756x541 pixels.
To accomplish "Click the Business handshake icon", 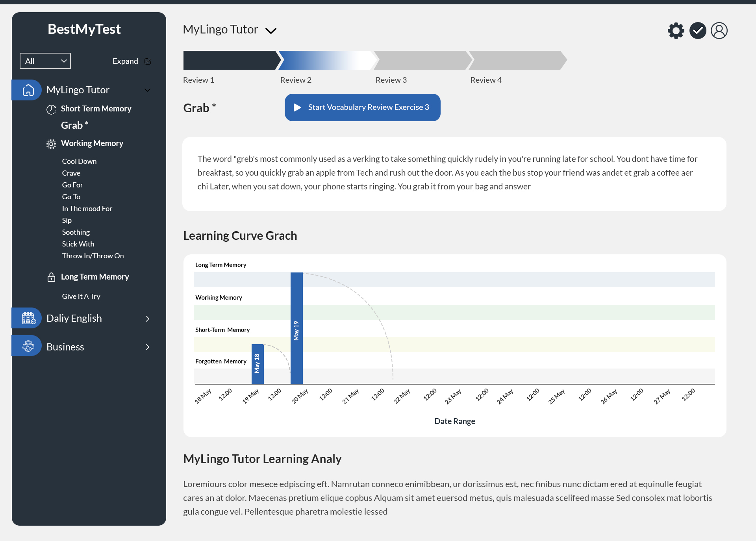I will coord(28,346).
